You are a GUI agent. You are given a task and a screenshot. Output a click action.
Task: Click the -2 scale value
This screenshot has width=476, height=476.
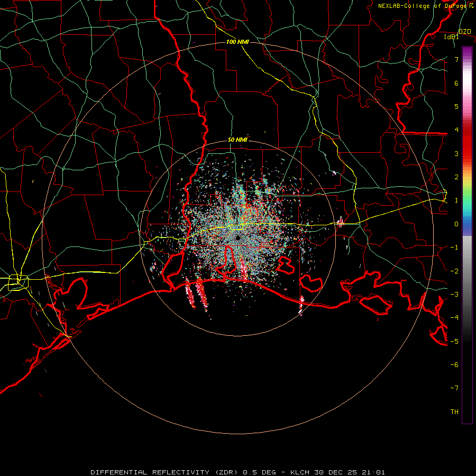454,271
